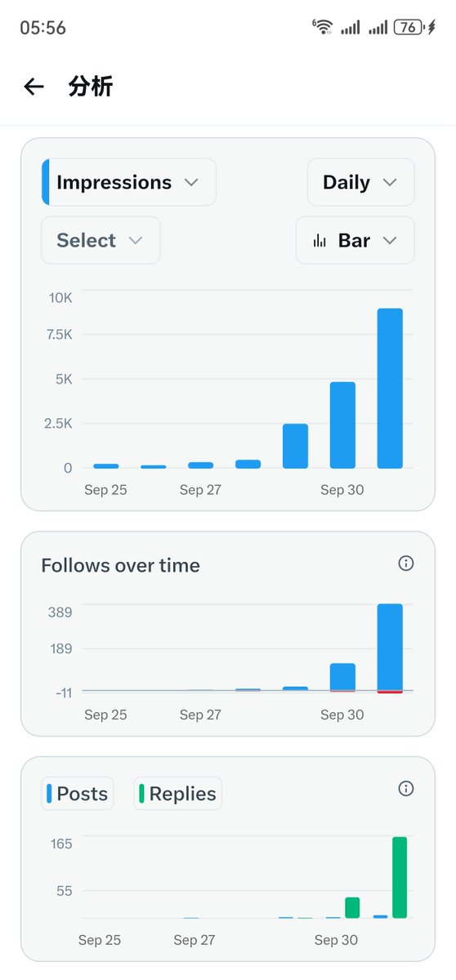Change chart type via Bar dropdown
This screenshot has height=980, width=456.
[x=355, y=240]
